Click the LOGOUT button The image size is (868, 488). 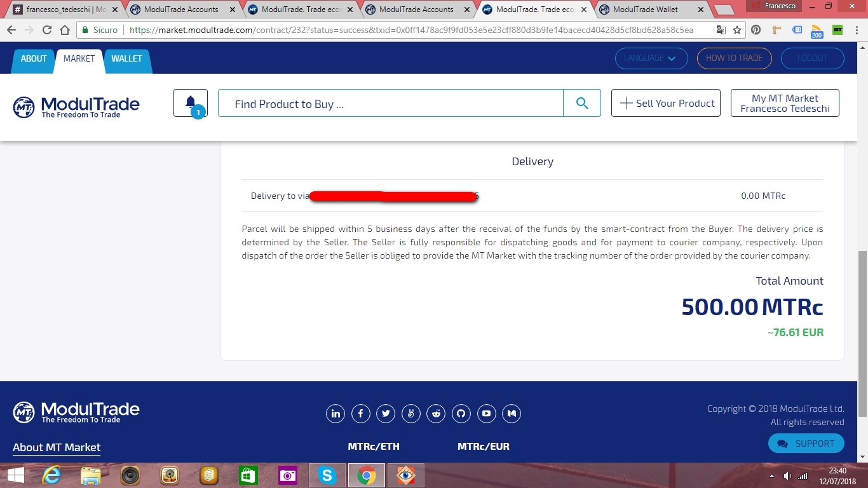(x=812, y=58)
